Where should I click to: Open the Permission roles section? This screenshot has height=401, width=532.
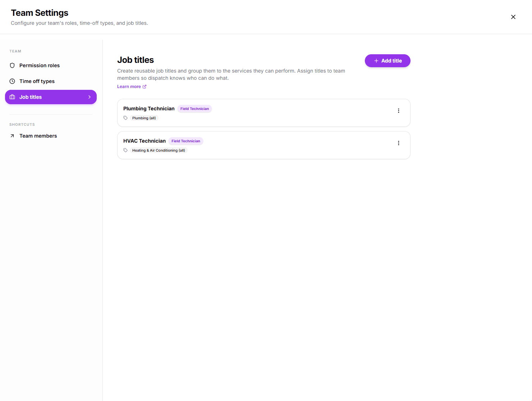pos(40,65)
